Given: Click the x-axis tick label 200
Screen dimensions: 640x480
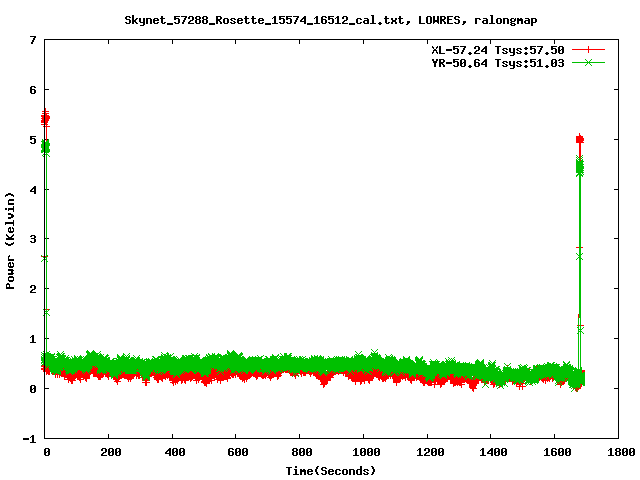Looking at the screenshot, I should click(111, 452).
